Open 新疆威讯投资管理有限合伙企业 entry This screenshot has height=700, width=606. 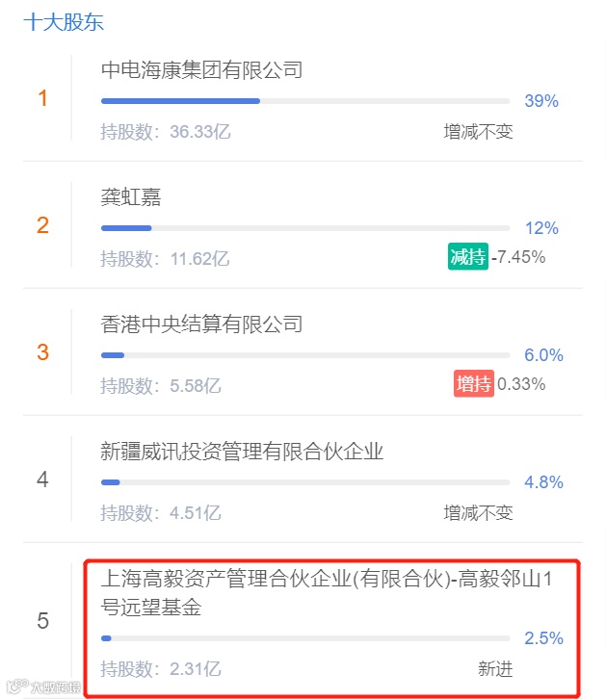(242, 452)
